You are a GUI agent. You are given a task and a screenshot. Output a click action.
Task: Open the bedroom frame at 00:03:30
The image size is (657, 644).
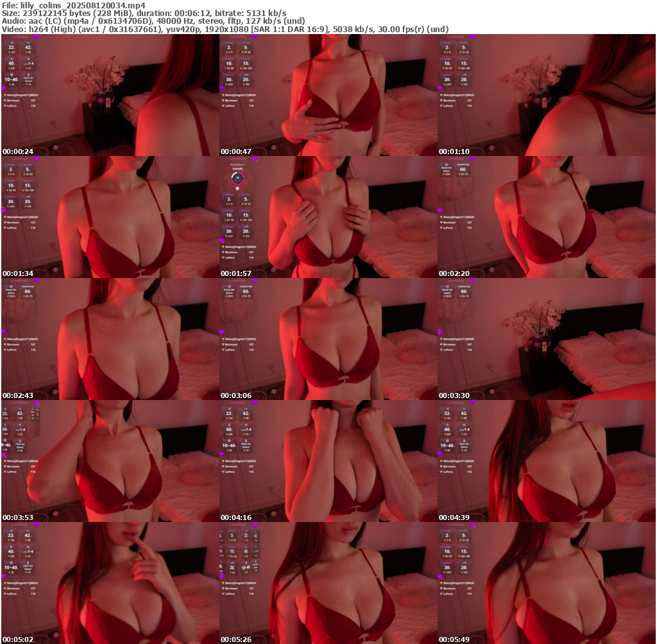click(x=547, y=339)
